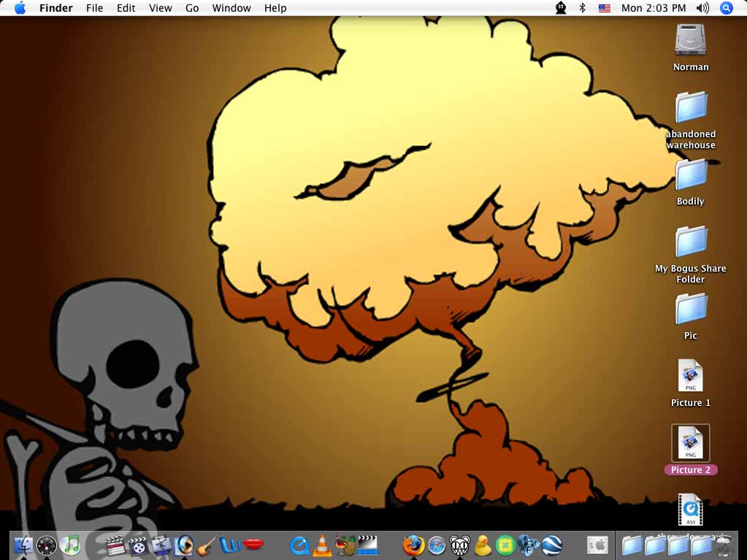This screenshot has height=560, width=747.
Task: Open System Preferences in the Dock
Action: pos(597,545)
